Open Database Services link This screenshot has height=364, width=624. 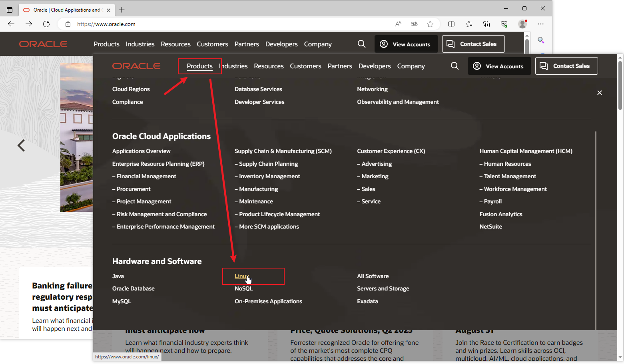(258, 89)
